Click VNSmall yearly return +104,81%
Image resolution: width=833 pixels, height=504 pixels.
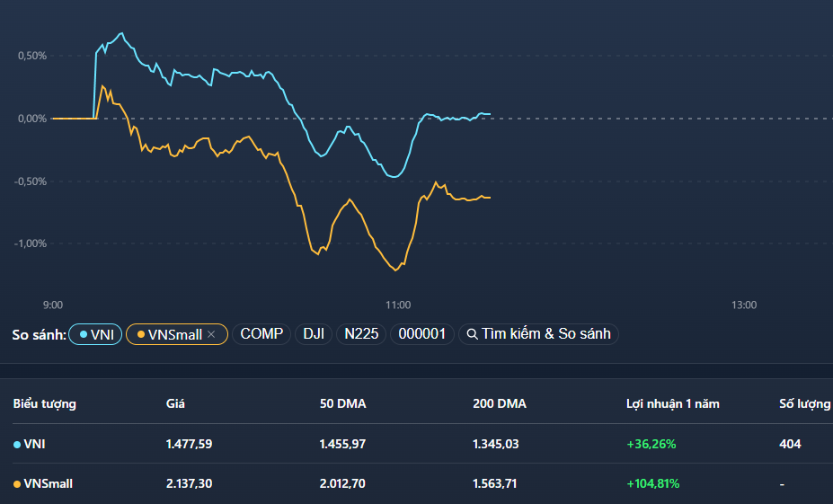pos(653,484)
